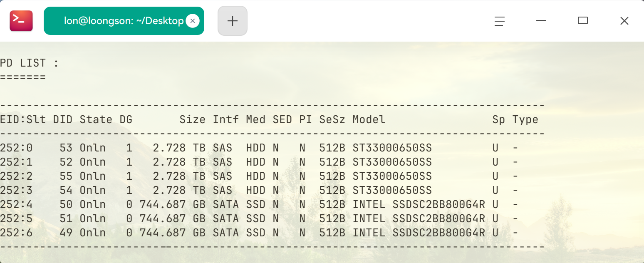Click the PD LIST header text
Image resolution: width=644 pixels, height=263 pixels.
coord(29,63)
